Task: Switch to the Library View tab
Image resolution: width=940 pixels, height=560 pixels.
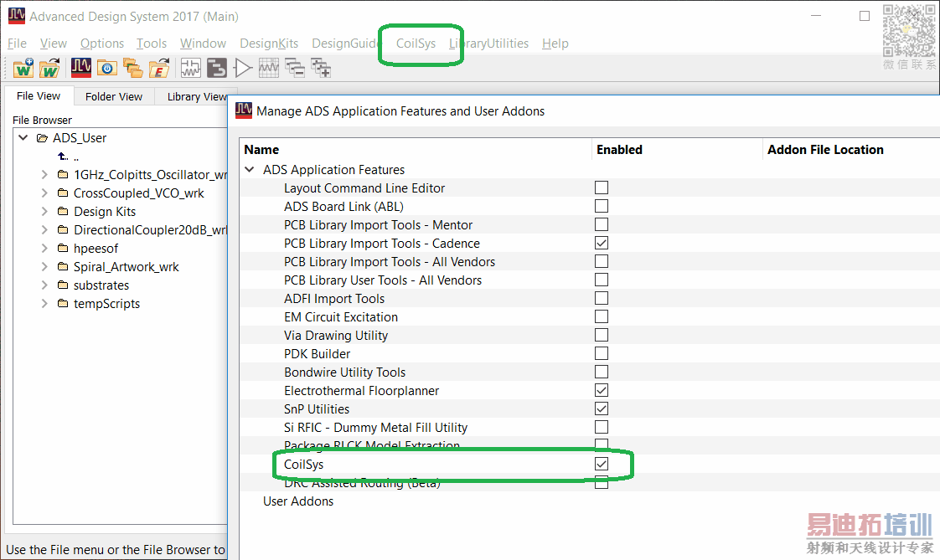Action: [x=196, y=96]
